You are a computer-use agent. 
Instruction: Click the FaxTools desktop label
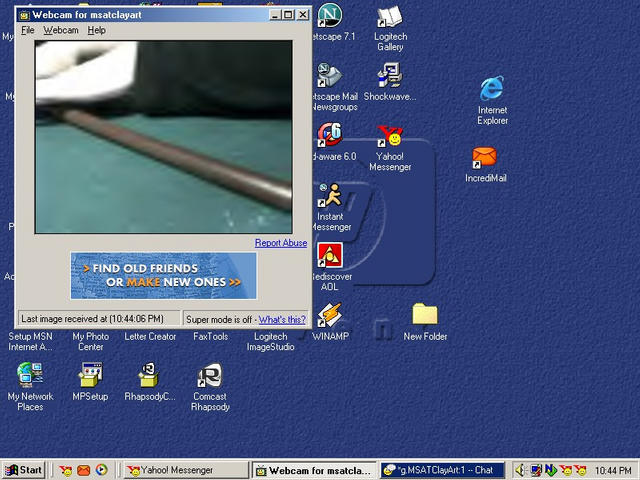211,337
